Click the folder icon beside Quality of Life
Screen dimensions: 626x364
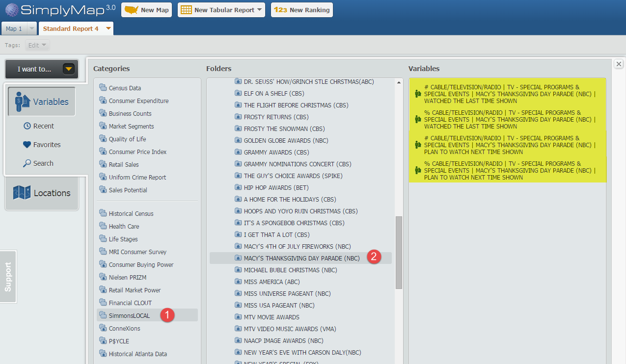pos(103,138)
